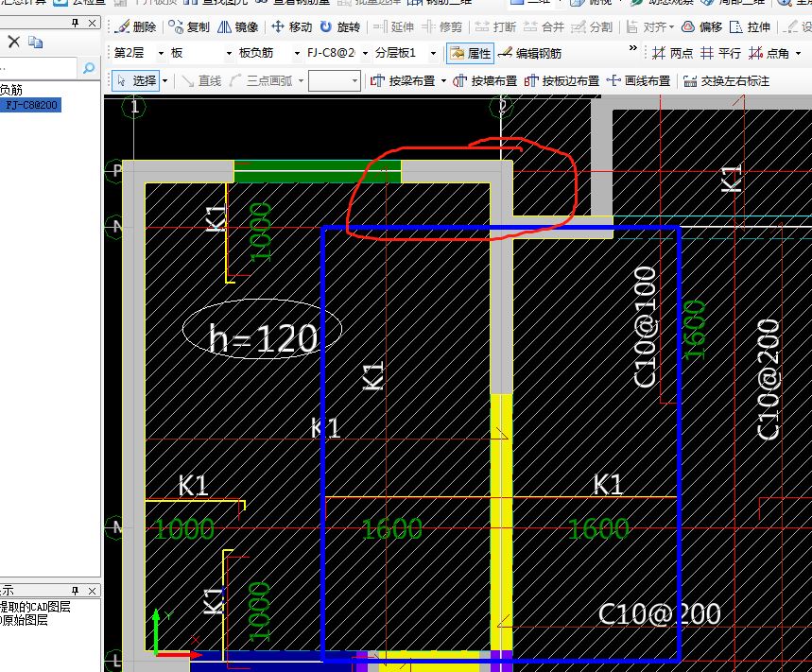The image size is (812, 672).
Task: Pin the lower layer display panel
Action: [75, 591]
